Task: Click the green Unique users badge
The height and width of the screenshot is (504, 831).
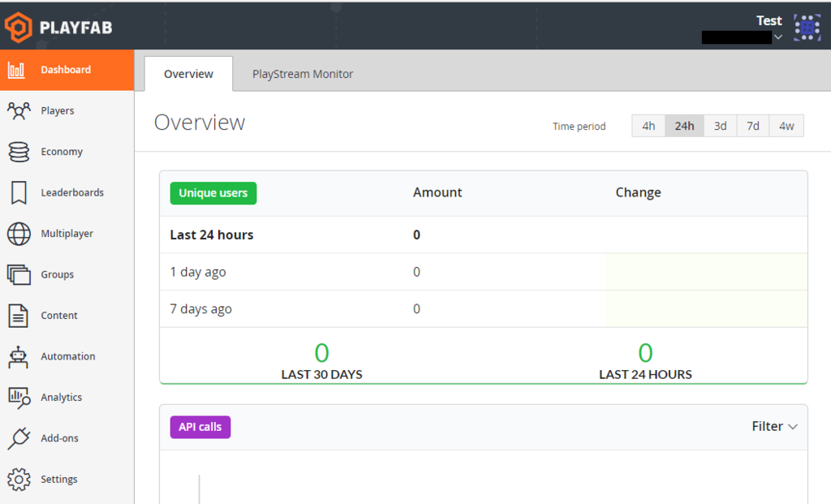Action: coord(213,193)
